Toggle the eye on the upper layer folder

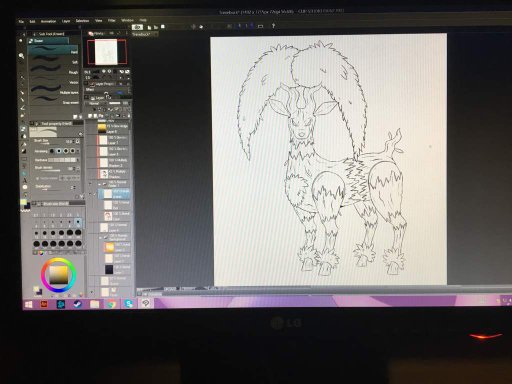(90, 184)
